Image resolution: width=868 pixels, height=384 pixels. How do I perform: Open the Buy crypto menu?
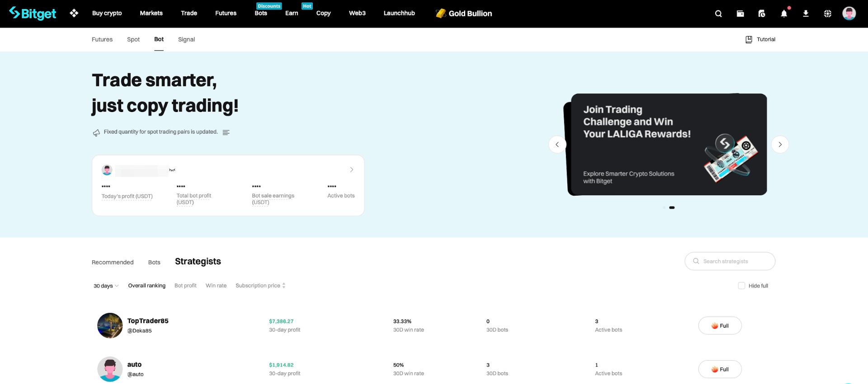107,13
